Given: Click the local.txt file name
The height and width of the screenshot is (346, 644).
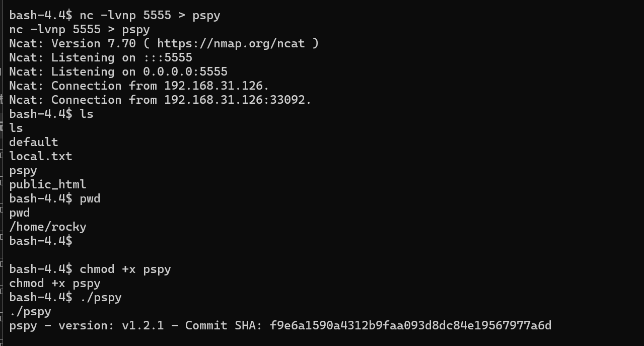Looking at the screenshot, I should (41, 156).
